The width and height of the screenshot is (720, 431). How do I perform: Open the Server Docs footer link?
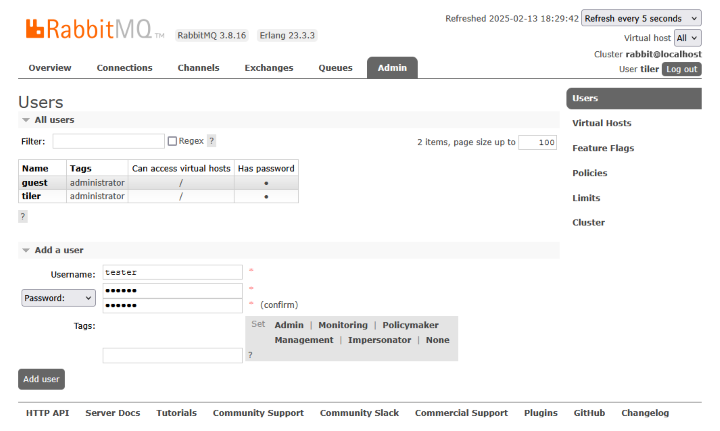[x=112, y=413]
